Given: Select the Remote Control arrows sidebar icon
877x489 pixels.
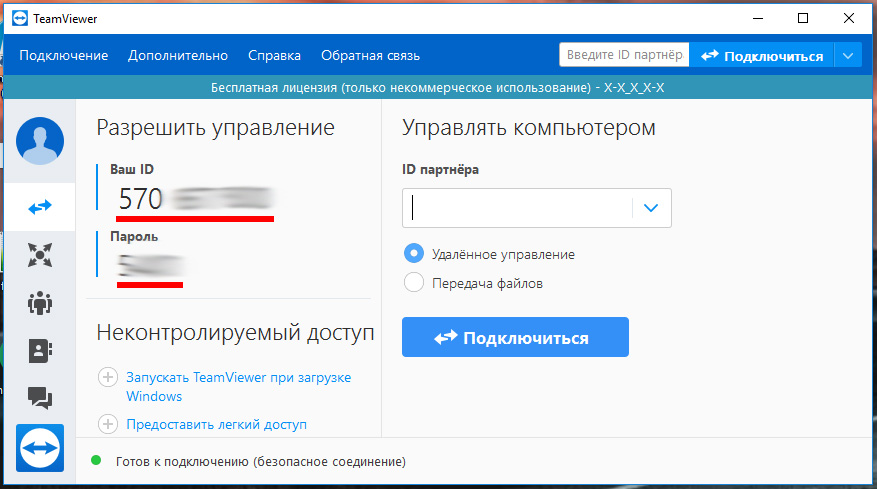Looking at the screenshot, I should click(x=40, y=208).
